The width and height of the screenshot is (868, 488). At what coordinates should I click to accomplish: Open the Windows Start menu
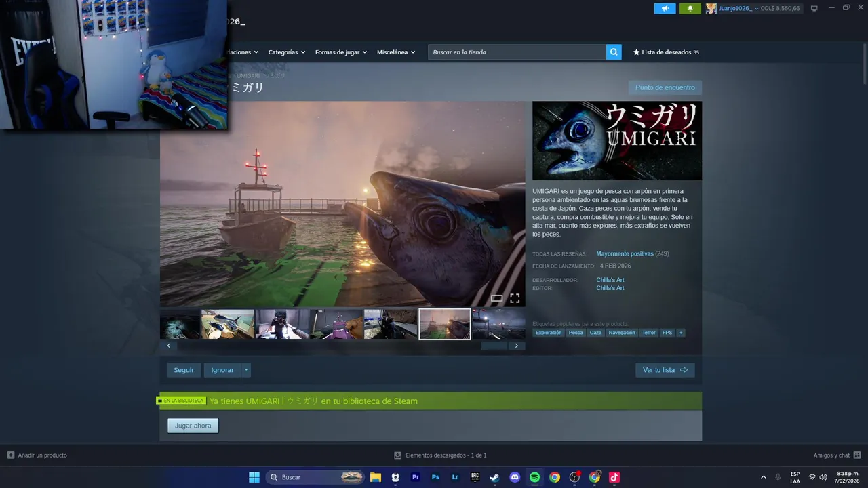pos(254,477)
